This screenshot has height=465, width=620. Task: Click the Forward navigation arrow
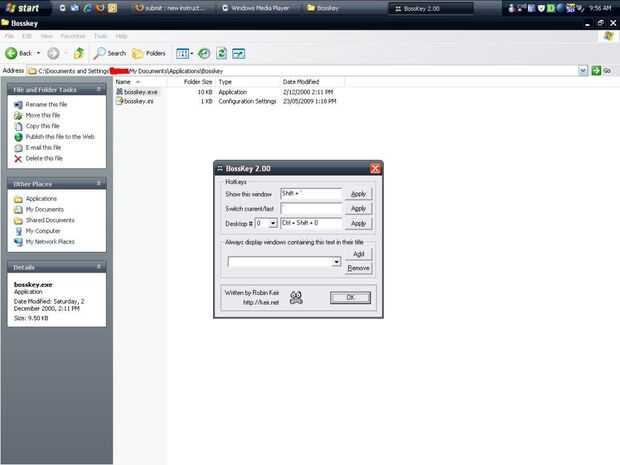click(53, 53)
